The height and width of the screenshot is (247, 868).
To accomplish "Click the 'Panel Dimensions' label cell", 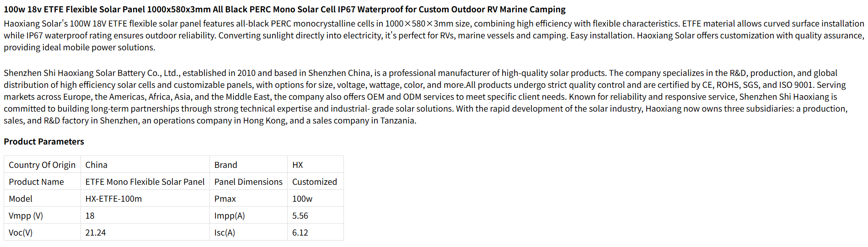I will [248, 182].
